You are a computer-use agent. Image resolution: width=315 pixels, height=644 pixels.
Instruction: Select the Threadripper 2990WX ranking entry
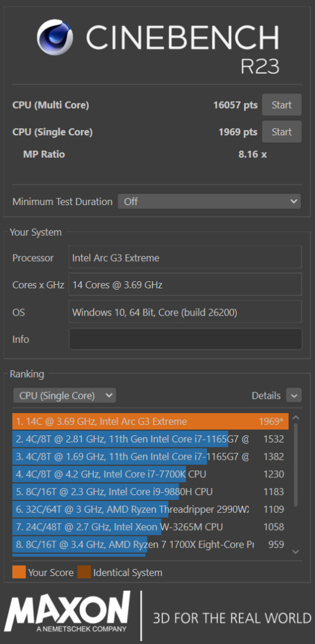point(150,509)
